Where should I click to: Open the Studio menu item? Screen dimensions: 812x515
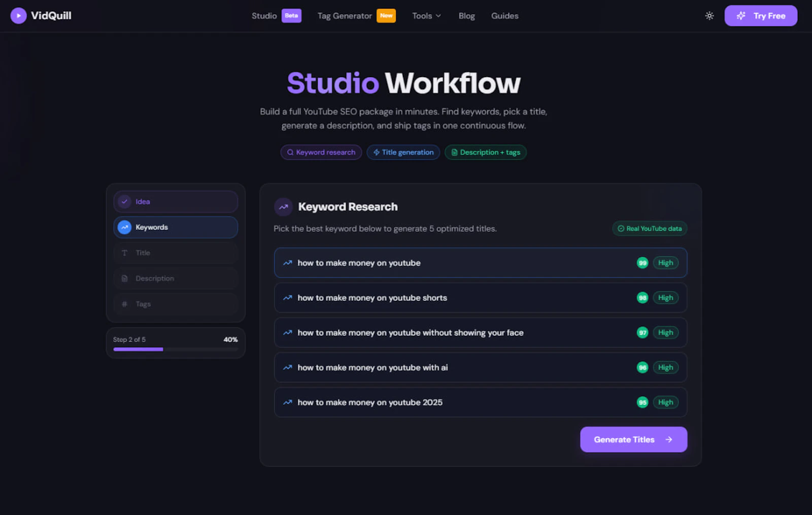pos(264,16)
